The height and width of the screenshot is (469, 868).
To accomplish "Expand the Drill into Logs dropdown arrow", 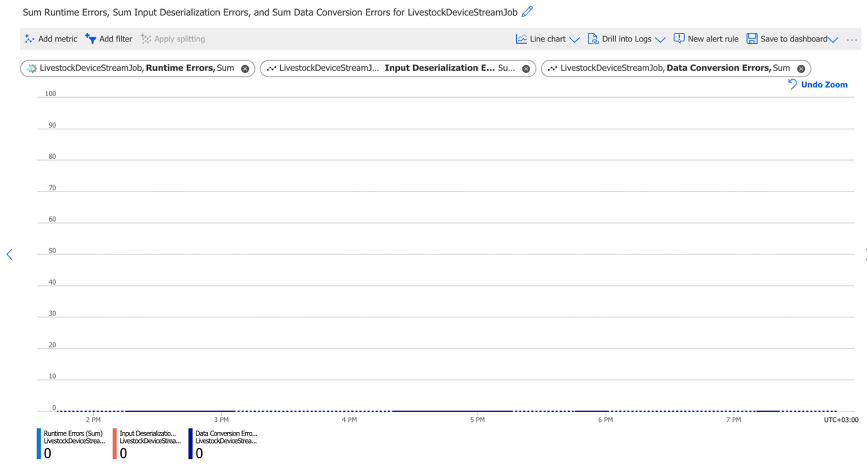I will point(660,40).
